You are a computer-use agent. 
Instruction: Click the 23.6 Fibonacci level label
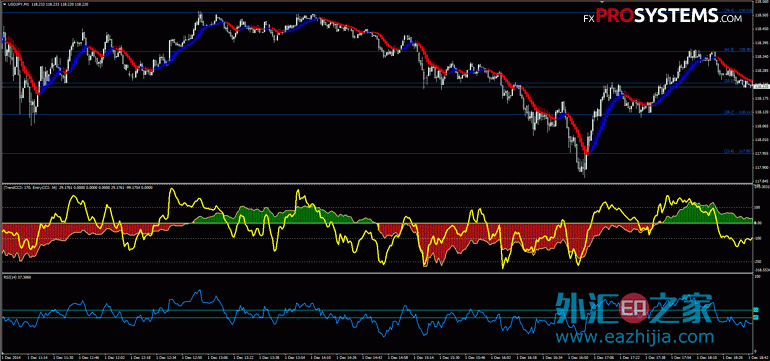(x=738, y=151)
